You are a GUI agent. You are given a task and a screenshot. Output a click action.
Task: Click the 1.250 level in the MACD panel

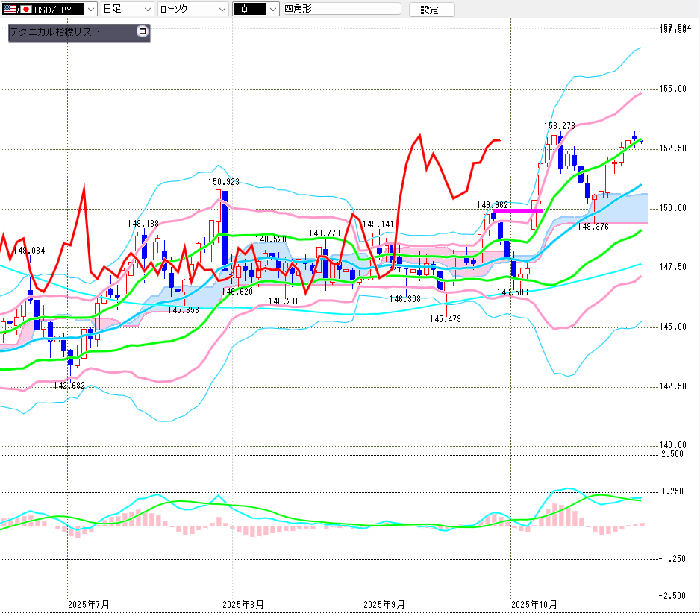(x=672, y=491)
